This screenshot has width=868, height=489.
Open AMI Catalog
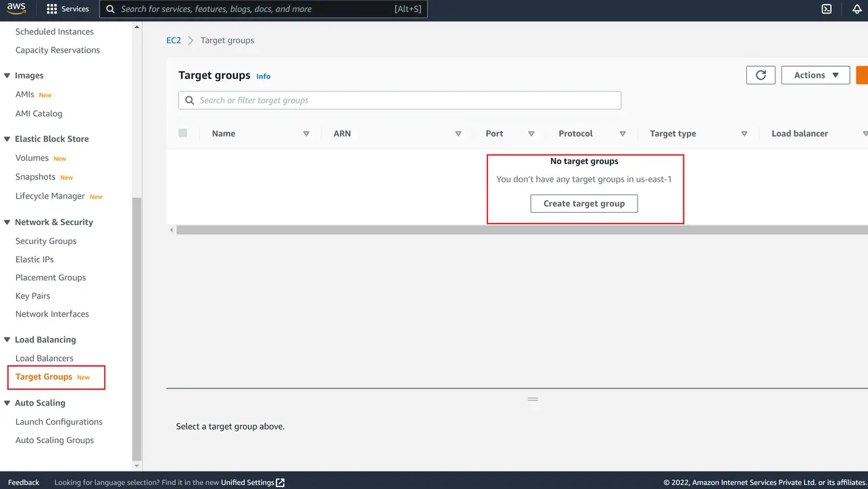pyautogui.click(x=39, y=113)
